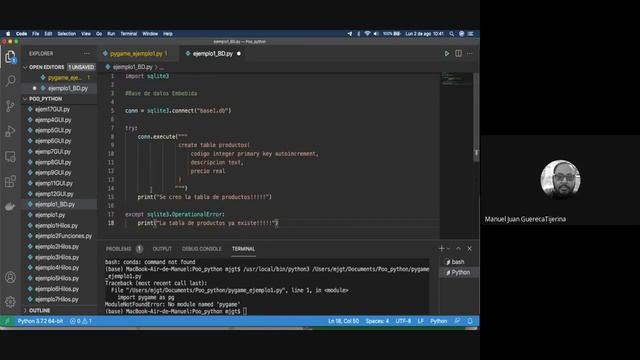Image resolution: width=640 pixels, height=360 pixels.
Task: Close the terminal panel
Action: point(470,249)
